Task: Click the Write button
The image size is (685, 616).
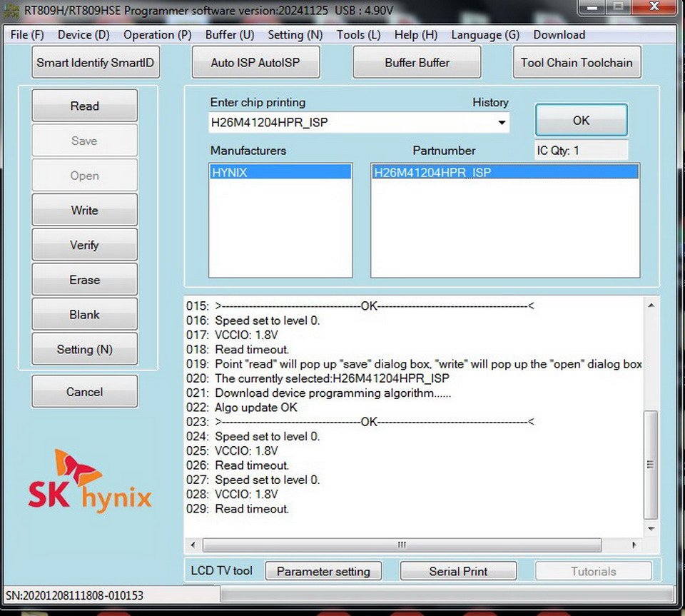Action: point(84,211)
